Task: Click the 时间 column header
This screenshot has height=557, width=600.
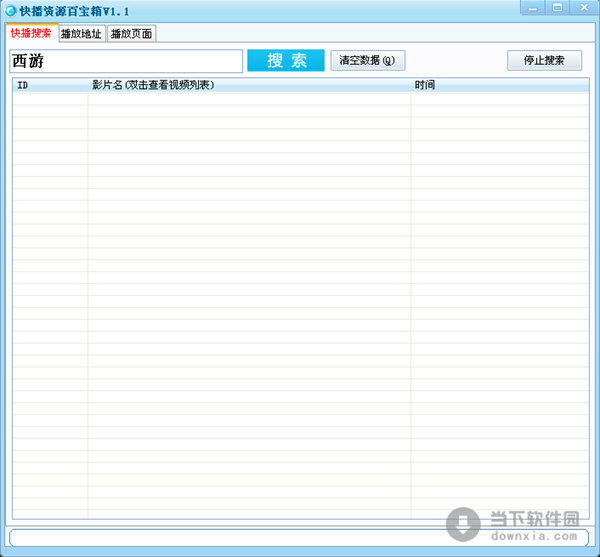Action: click(x=500, y=85)
